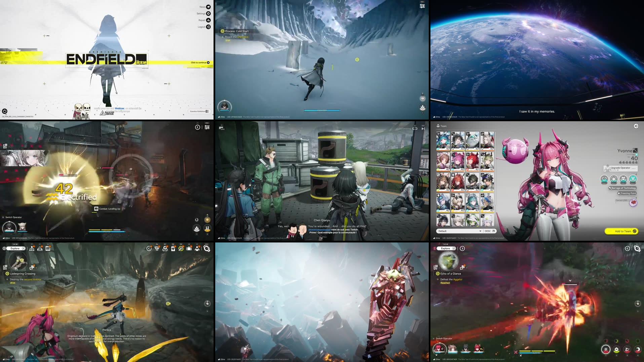Screen dimensions: 644x362
Task: Open the operator org-chart icon beside Explore
Action: (x=32, y=249)
